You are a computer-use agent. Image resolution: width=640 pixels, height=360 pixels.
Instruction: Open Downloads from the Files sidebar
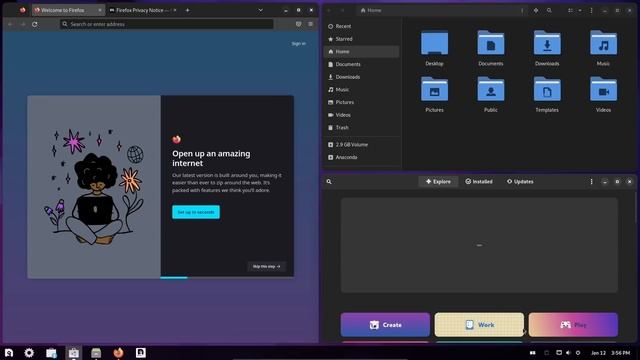pos(362,77)
